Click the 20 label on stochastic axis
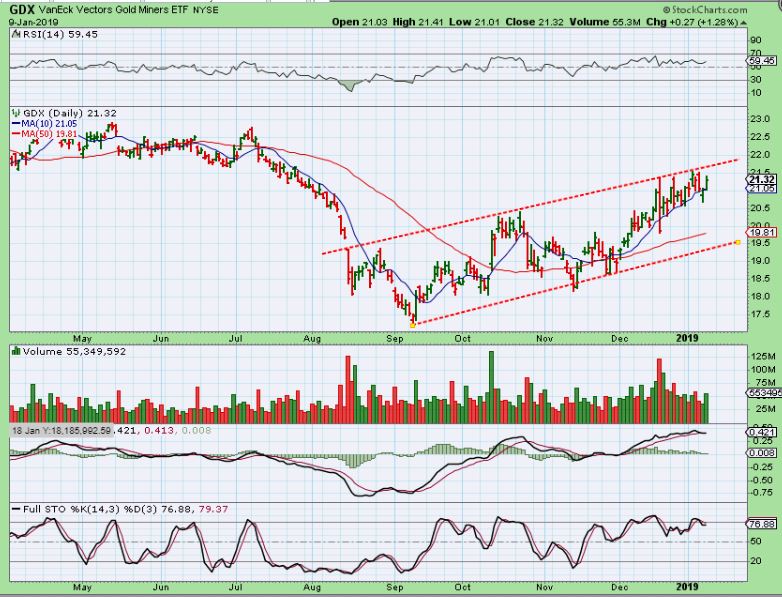Screen dimensions: 782x597 [755, 561]
